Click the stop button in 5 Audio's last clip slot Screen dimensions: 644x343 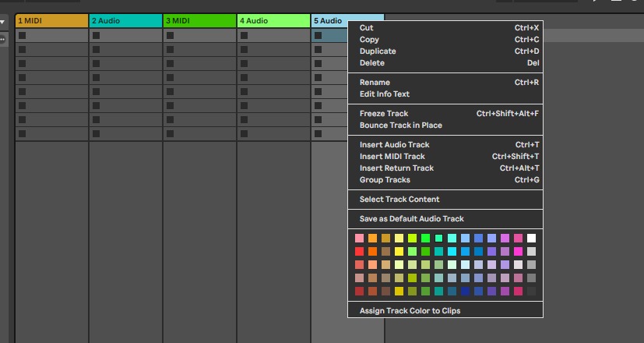318,133
